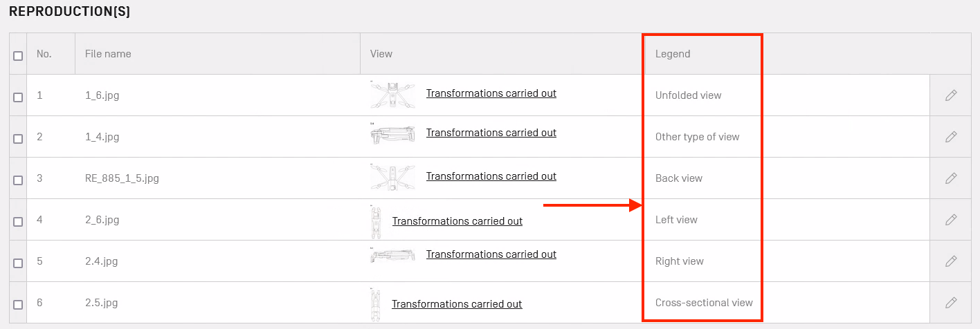Edit reproduction 2.4.jpg using pencil icon
The image size is (980, 329).
point(951,261)
